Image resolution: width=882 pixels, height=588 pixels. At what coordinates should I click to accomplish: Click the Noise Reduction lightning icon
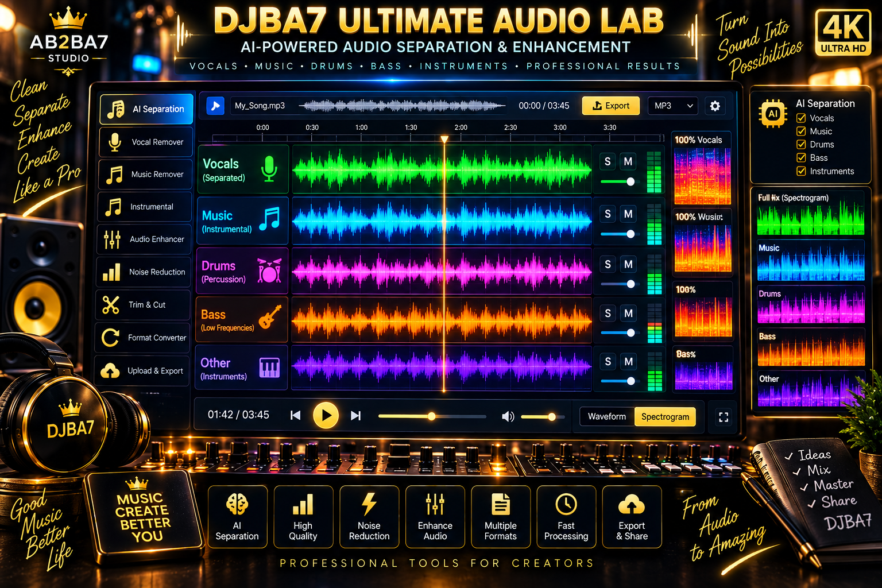click(369, 504)
